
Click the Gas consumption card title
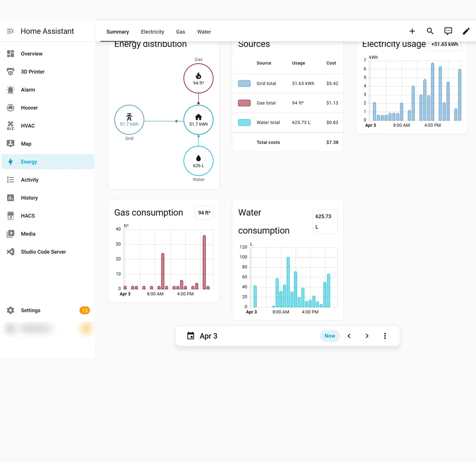click(149, 212)
